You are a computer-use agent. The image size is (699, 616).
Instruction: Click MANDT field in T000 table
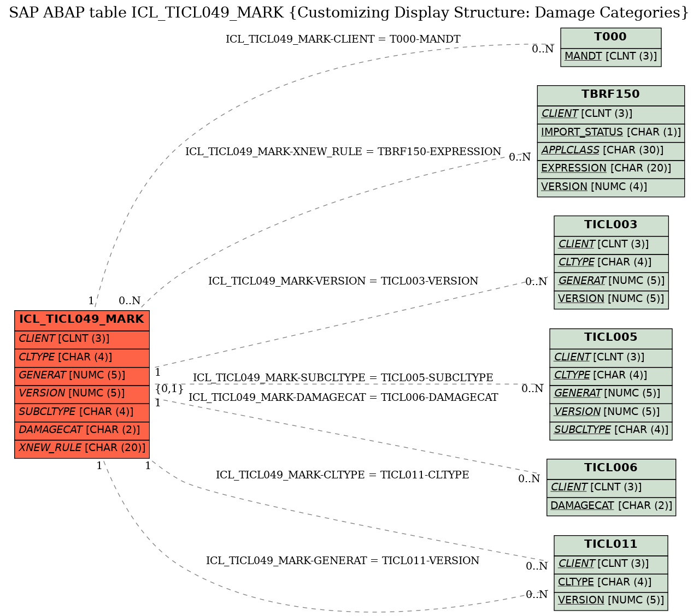pyautogui.click(x=610, y=57)
